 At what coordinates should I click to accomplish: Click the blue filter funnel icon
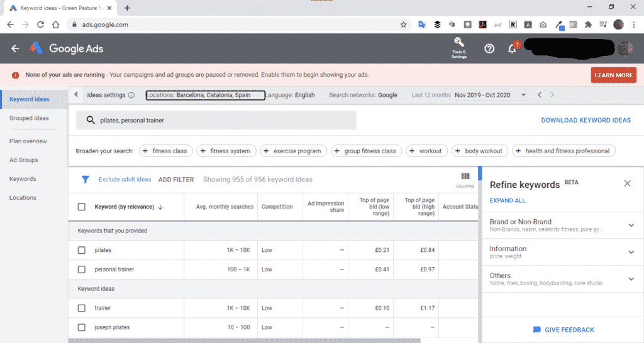[85, 179]
